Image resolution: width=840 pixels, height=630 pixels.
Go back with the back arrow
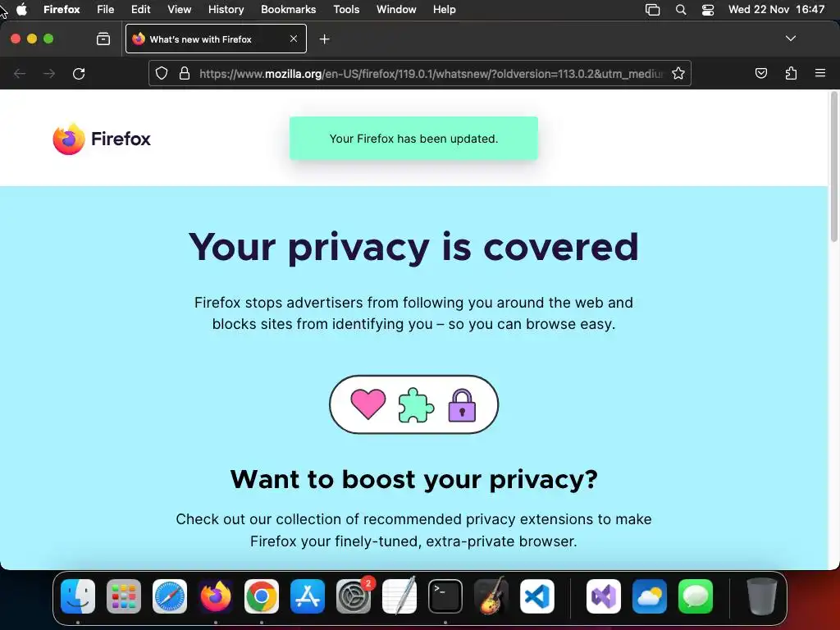tap(20, 73)
